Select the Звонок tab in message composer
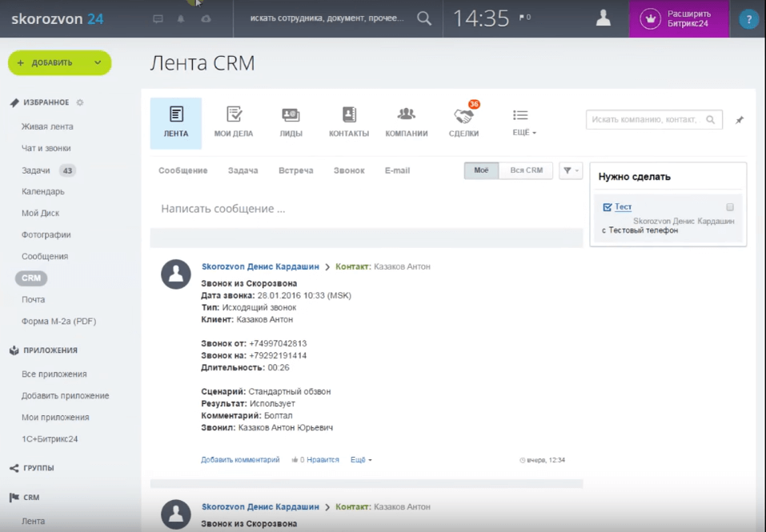 [349, 170]
